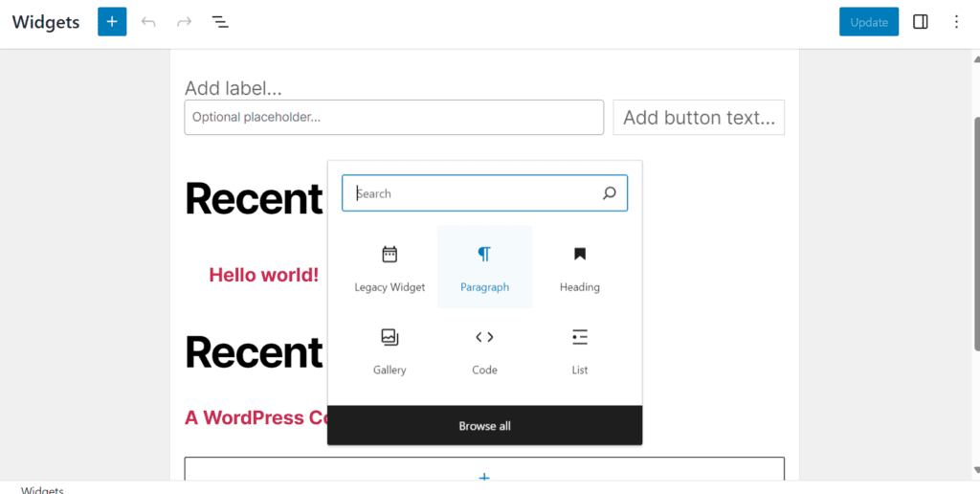Insert a Legacy Widget block
The height and width of the screenshot is (494, 980).
(390, 268)
